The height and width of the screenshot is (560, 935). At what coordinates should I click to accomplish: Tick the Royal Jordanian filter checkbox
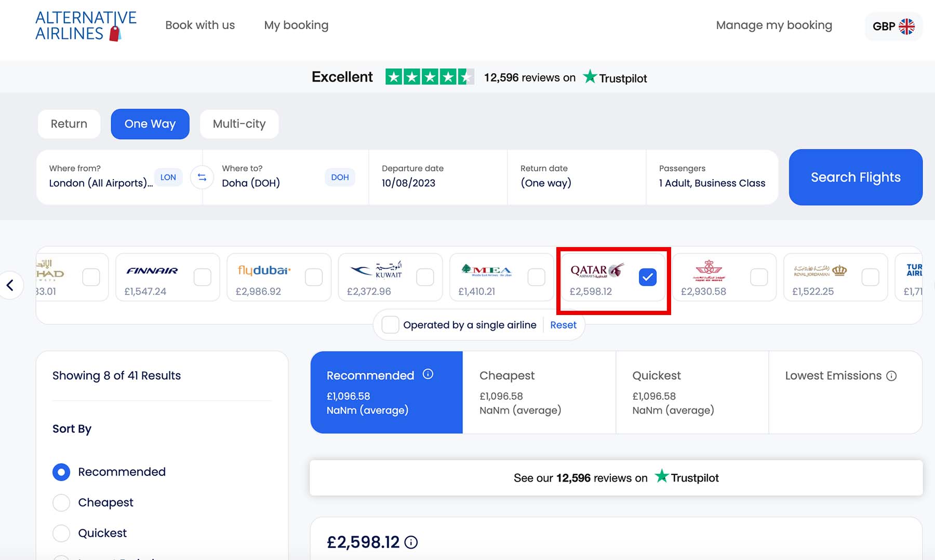[x=870, y=277]
